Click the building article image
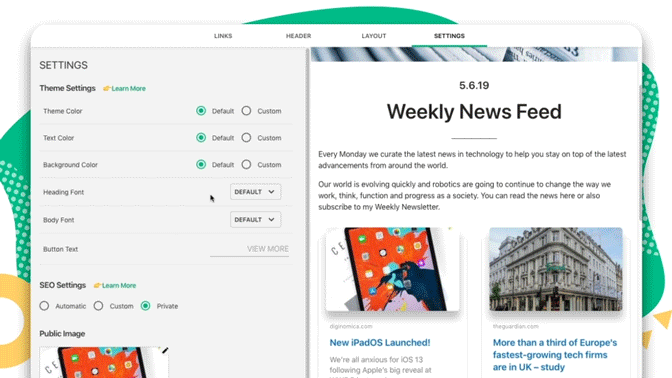Image resolution: width=672 pixels, height=378 pixels. tap(556, 269)
